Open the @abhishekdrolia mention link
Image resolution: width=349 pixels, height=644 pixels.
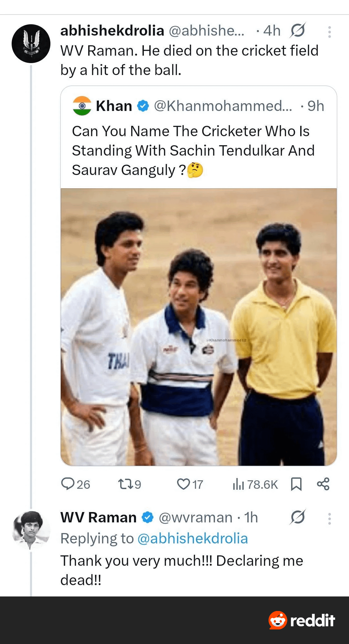pos(193,539)
